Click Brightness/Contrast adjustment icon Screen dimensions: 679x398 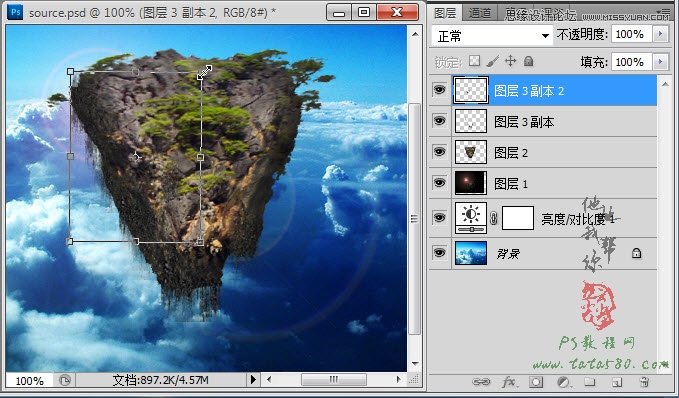pyautogui.click(x=471, y=218)
